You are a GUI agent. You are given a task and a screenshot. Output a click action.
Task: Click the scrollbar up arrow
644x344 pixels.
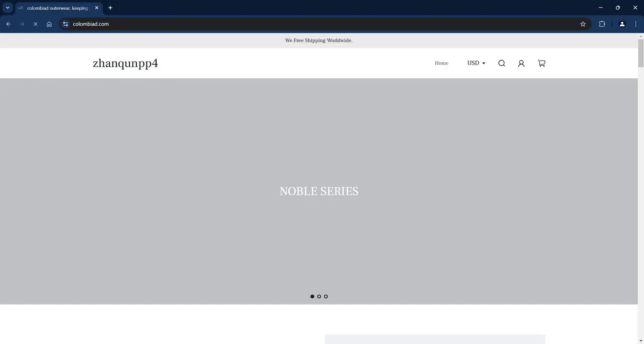coord(641,36)
